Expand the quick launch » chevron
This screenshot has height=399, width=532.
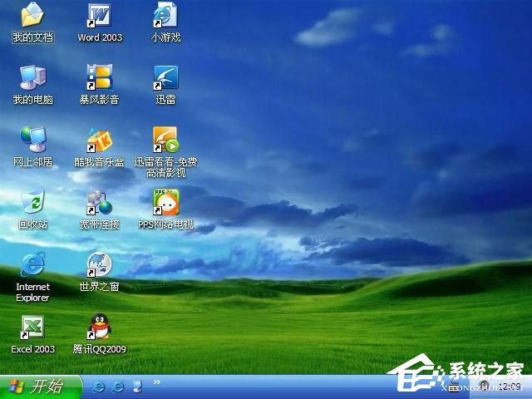[156, 382]
